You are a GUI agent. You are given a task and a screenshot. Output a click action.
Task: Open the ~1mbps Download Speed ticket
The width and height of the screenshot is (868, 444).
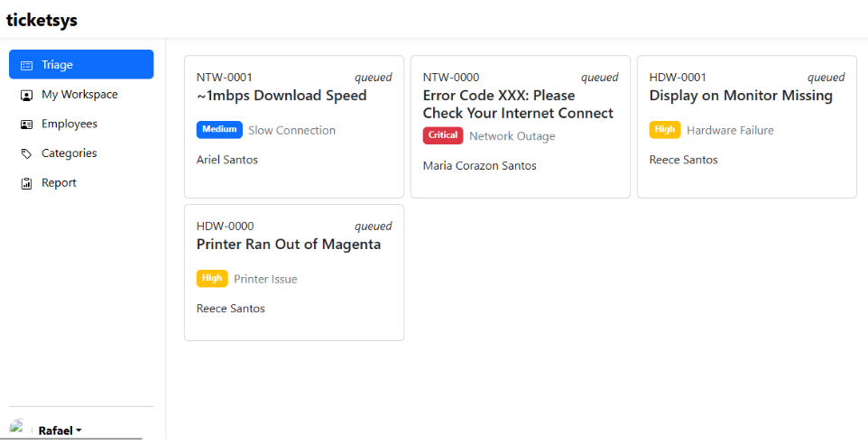coord(282,96)
